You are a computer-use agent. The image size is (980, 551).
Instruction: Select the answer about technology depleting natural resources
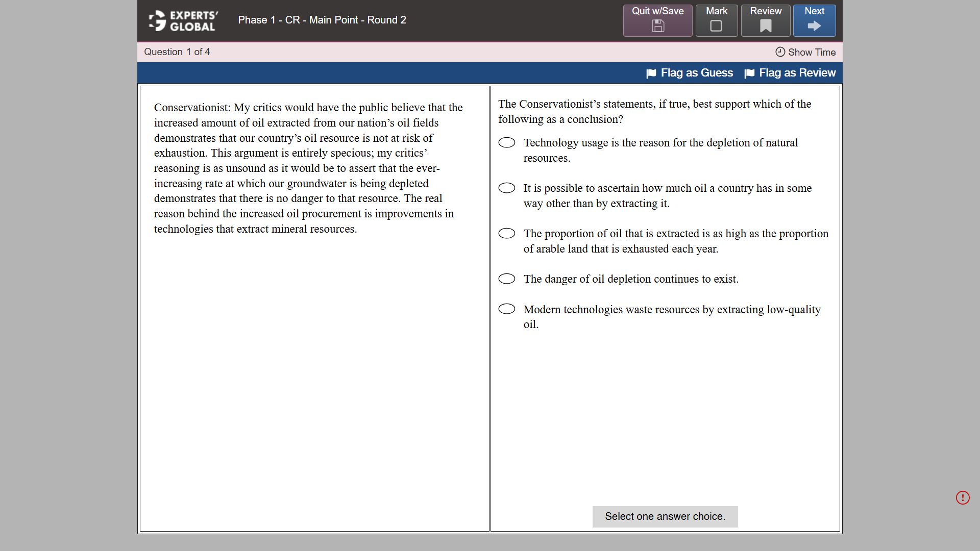click(x=507, y=142)
